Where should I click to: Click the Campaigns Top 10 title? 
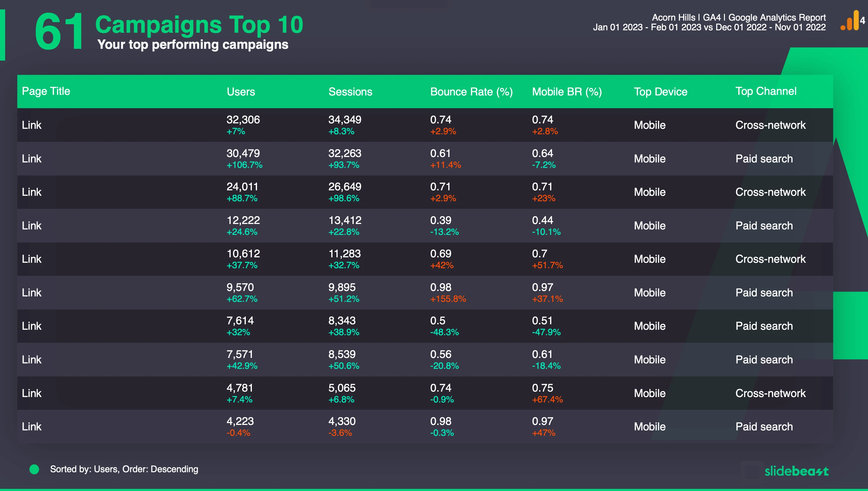click(x=199, y=25)
